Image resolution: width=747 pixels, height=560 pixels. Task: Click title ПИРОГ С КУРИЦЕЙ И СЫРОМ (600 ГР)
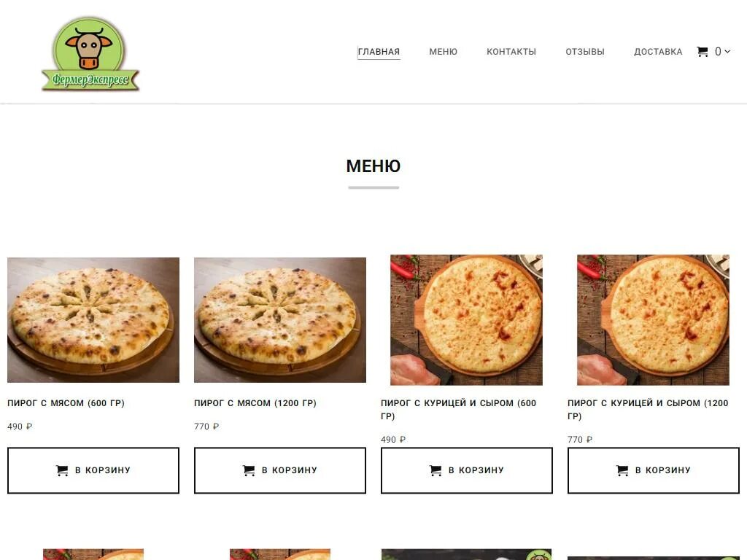458,410
